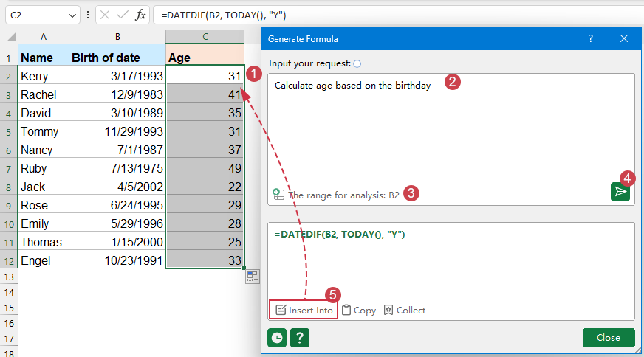Click the Copy button
644x357 pixels.
pos(359,311)
